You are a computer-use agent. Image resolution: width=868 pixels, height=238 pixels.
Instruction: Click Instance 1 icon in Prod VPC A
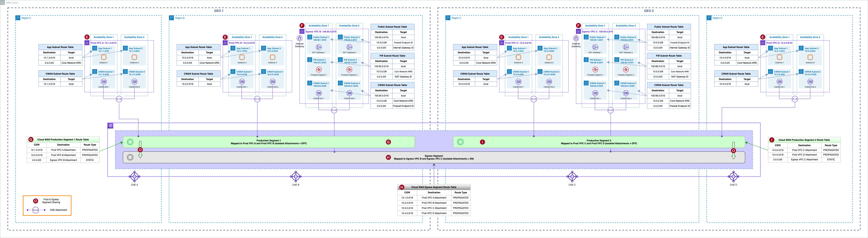coord(103,57)
